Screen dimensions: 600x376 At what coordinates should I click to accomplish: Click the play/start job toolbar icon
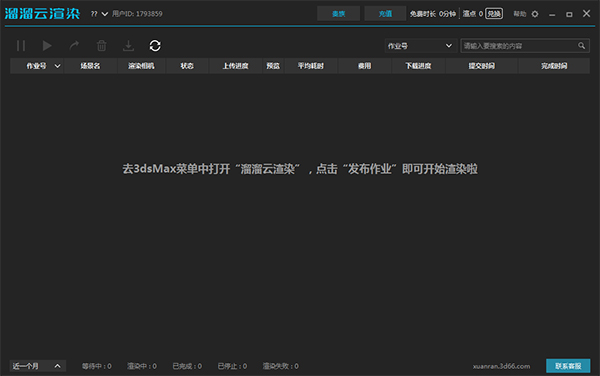(47, 46)
